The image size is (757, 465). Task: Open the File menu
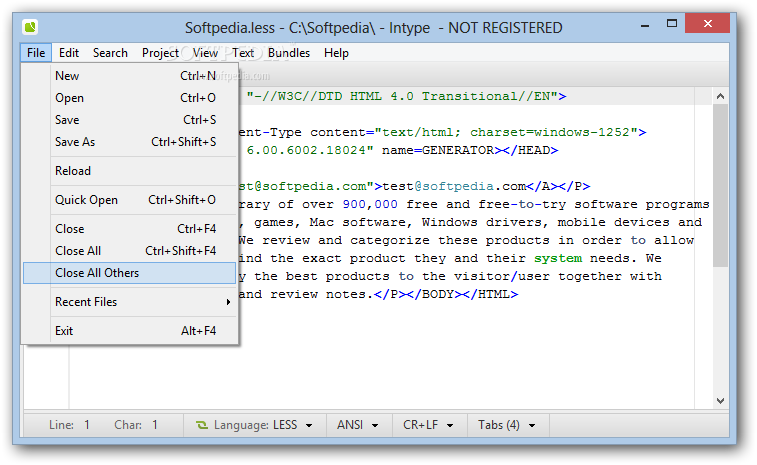coord(36,53)
